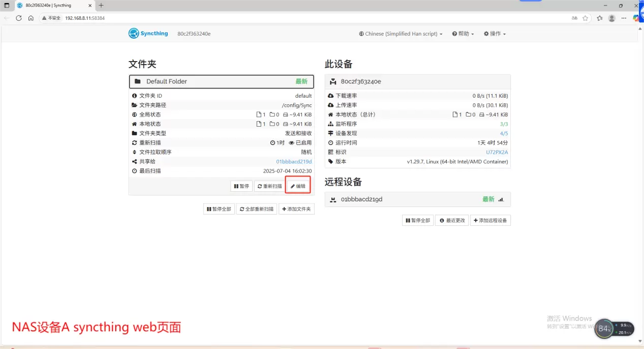Collapse the Default Folder panel header
Image resolution: width=644 pixels, height=349 pixels.
(x=221, y=81)
